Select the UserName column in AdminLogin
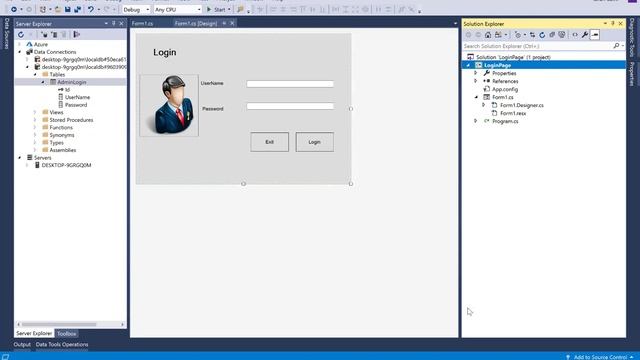 pyautogui.click(x=77, y=97)
